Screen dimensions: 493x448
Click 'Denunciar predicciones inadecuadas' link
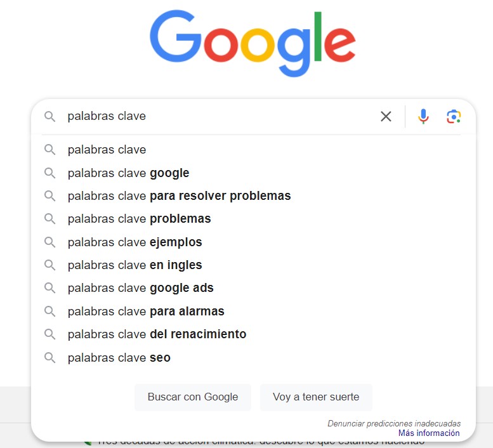(x=394, y=423)
